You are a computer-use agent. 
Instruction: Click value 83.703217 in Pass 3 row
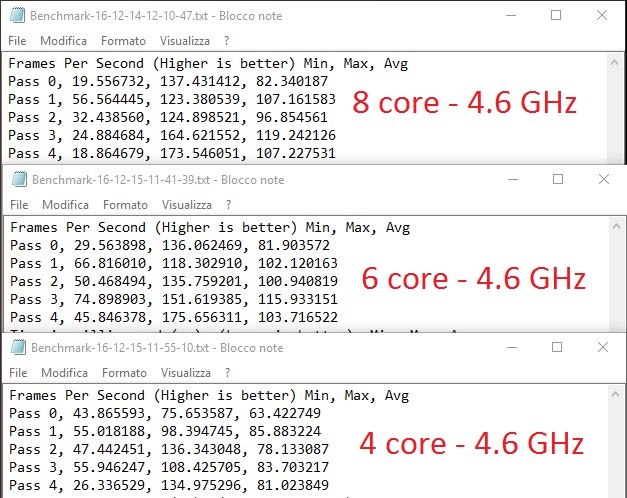293,468
